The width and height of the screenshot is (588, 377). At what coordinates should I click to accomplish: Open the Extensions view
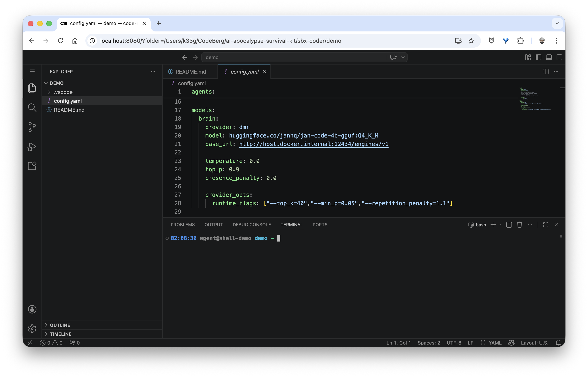pyautogui.click(x=32, y=166)
